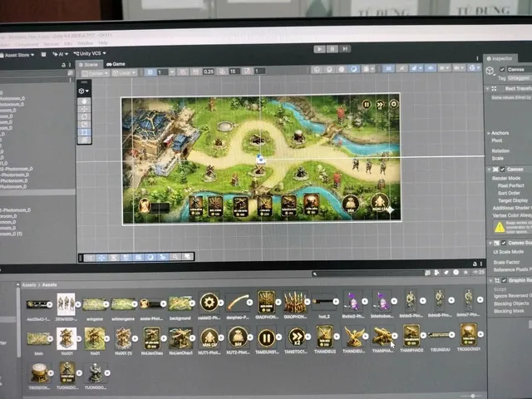Click the Favorites star icon in Project toolbar

point(465,272)
